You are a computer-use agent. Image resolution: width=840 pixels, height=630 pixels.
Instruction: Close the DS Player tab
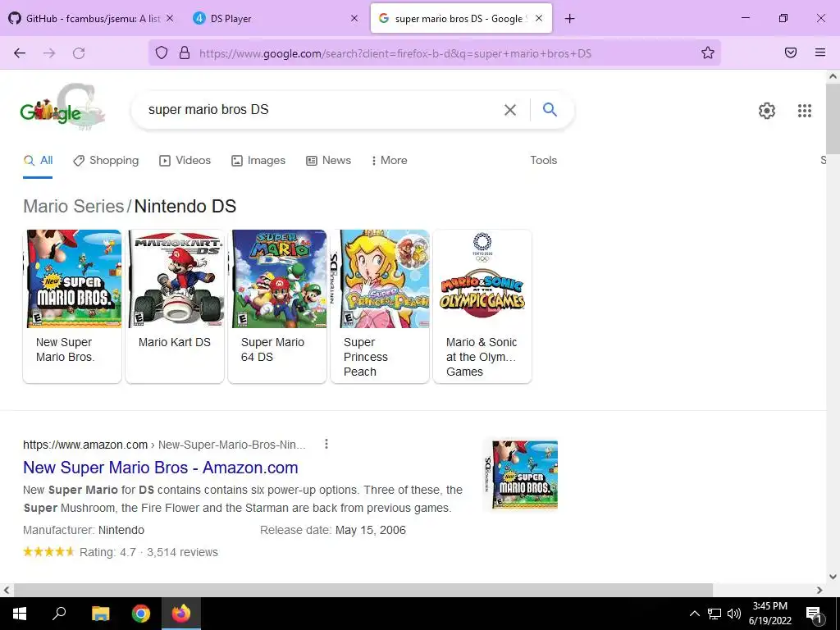[354, 18]
